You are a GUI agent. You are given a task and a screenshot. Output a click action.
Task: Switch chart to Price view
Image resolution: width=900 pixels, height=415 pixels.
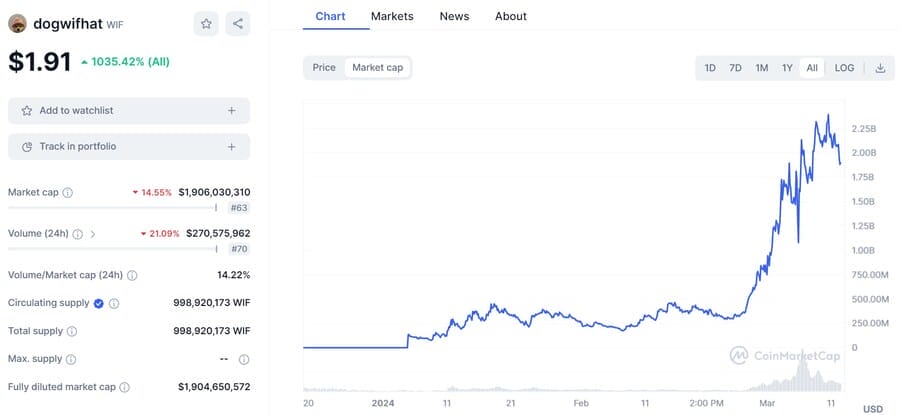tap(324, 68)
